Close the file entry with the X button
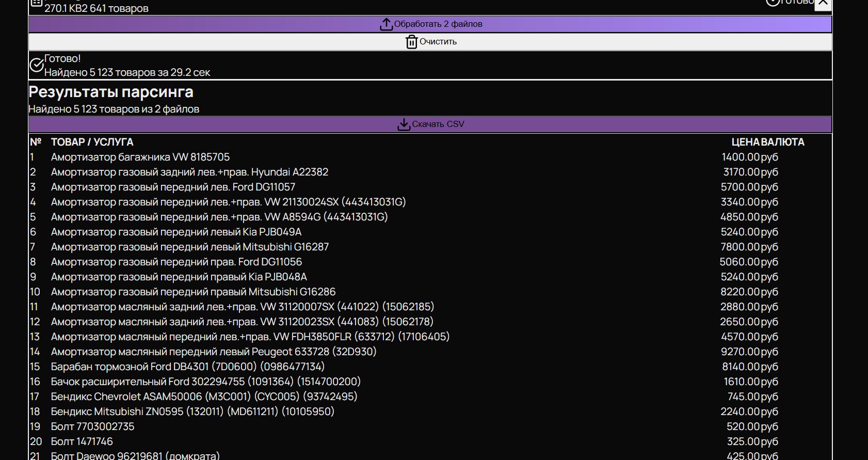 823,4
